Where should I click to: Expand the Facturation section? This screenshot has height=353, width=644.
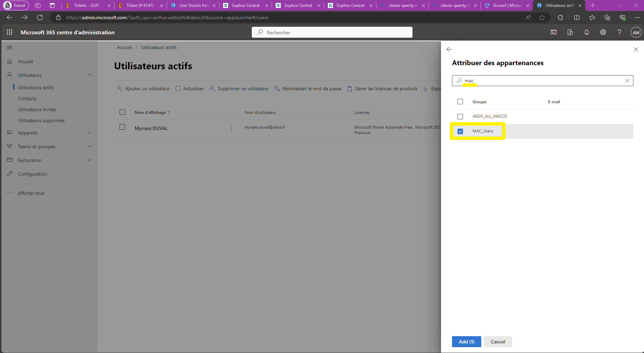tap(89, 160)
